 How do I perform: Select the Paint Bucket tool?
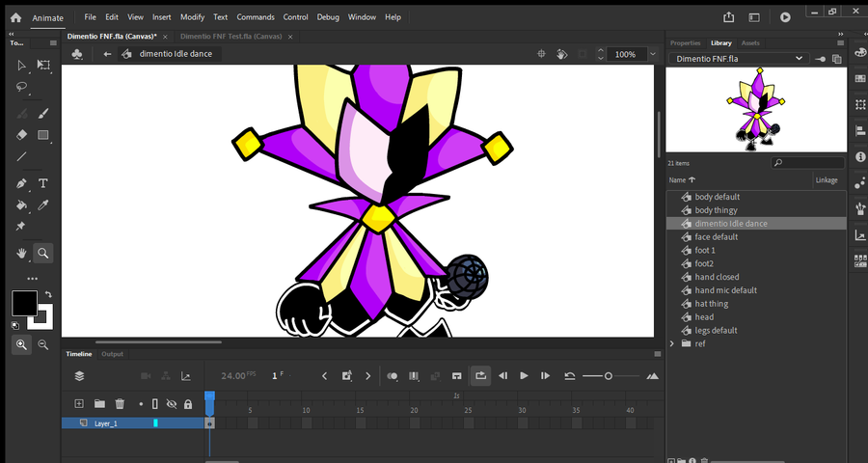[x=21, y=204]
